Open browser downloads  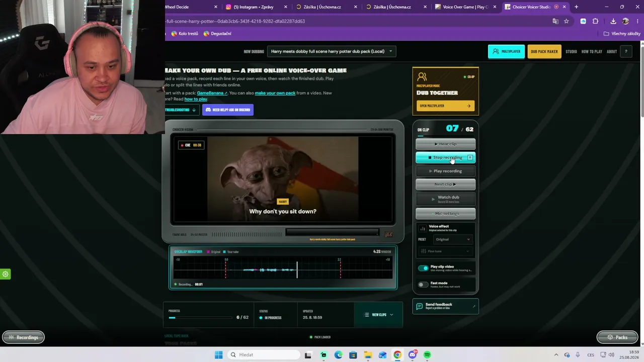coord(613,21)
